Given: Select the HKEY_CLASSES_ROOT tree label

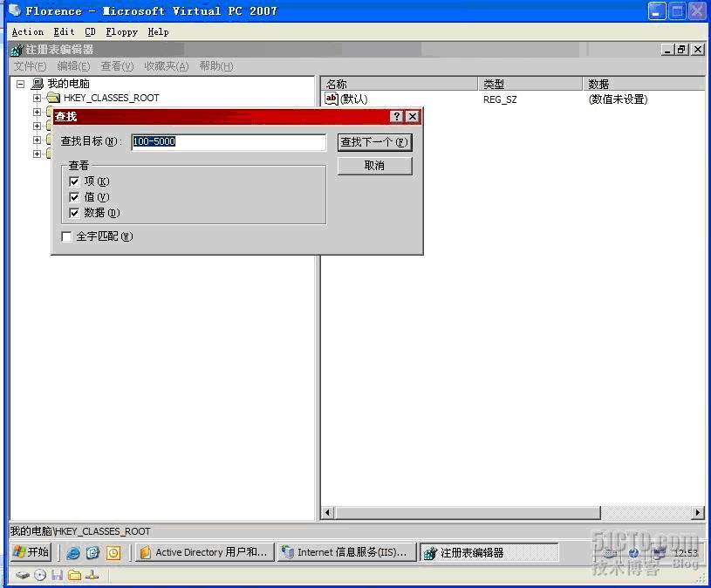Looking at the screenshot, I should click(112, 98).
